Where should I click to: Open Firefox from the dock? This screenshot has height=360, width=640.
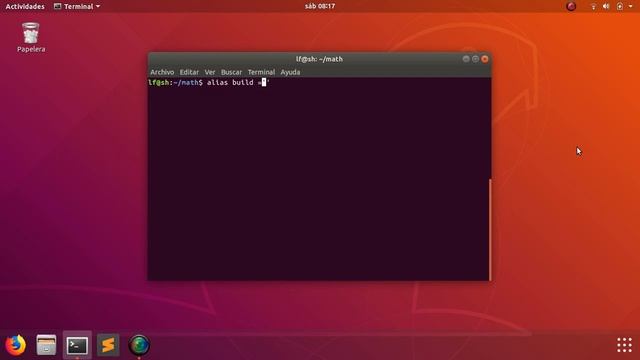[16, 345]
